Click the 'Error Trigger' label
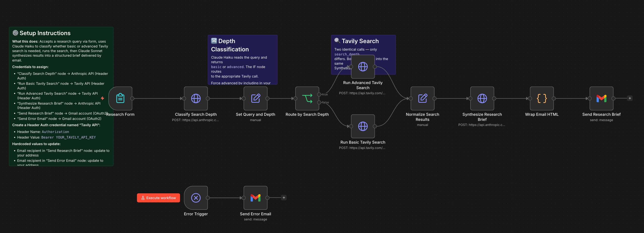Screen dimensions: 644x233 (196, 214)
